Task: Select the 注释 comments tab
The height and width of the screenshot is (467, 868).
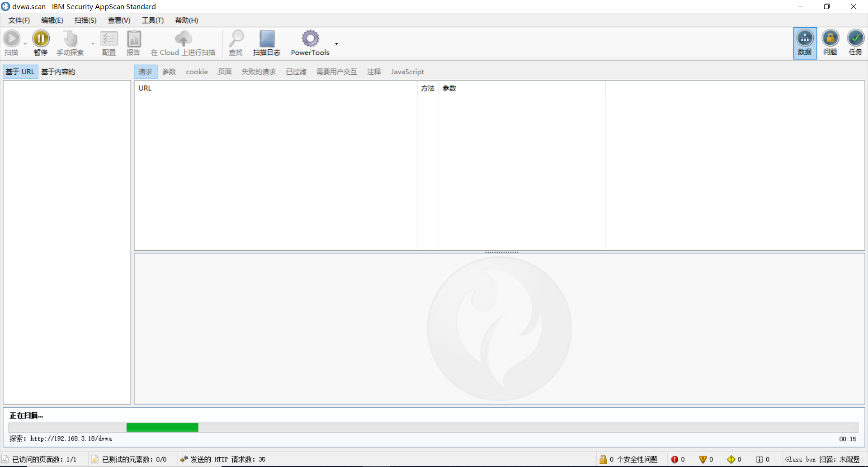Action: click(374, 71)
